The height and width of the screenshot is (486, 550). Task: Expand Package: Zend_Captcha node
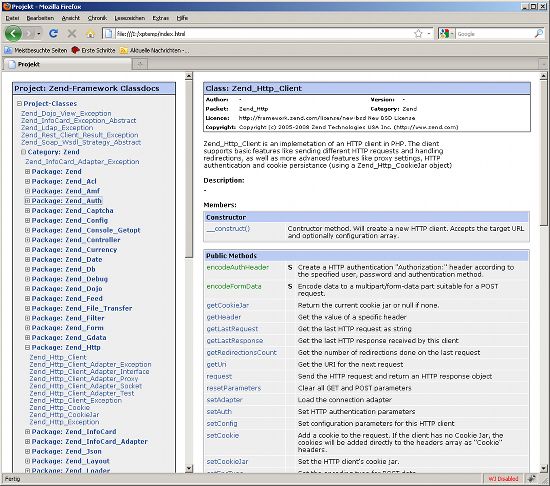[x=27, y=211]
